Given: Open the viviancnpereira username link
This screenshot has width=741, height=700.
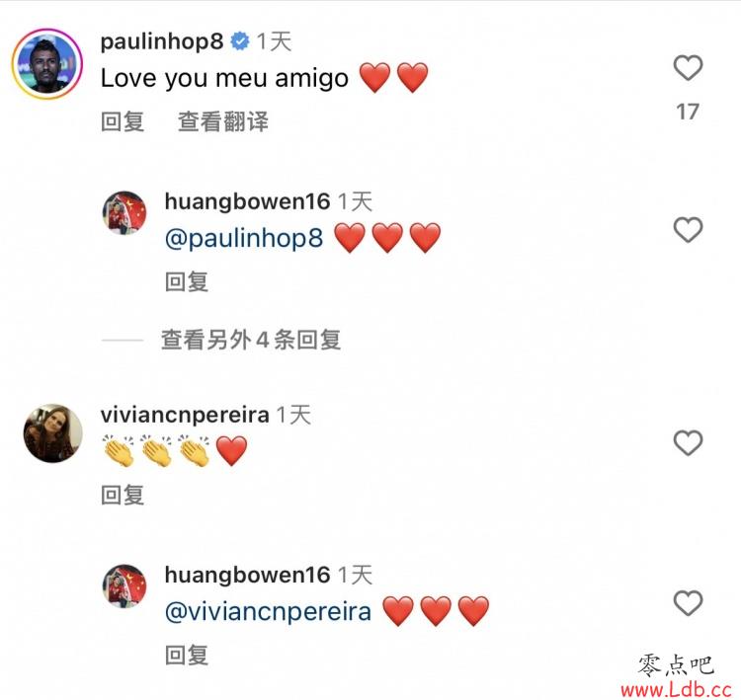Looking at the screenshot, I should point(185,415).
